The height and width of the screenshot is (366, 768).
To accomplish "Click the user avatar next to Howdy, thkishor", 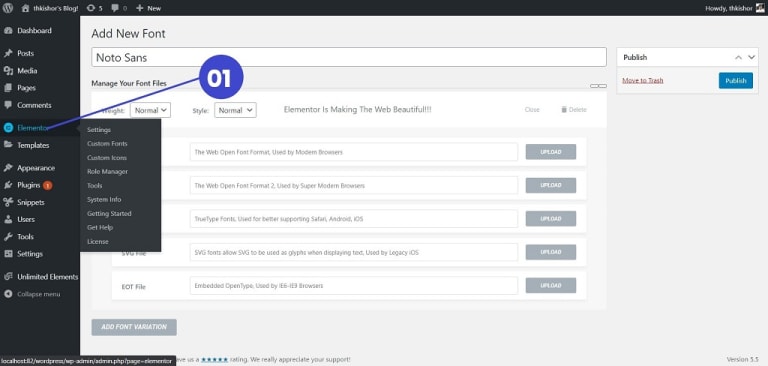I will (x=759, y=8).
